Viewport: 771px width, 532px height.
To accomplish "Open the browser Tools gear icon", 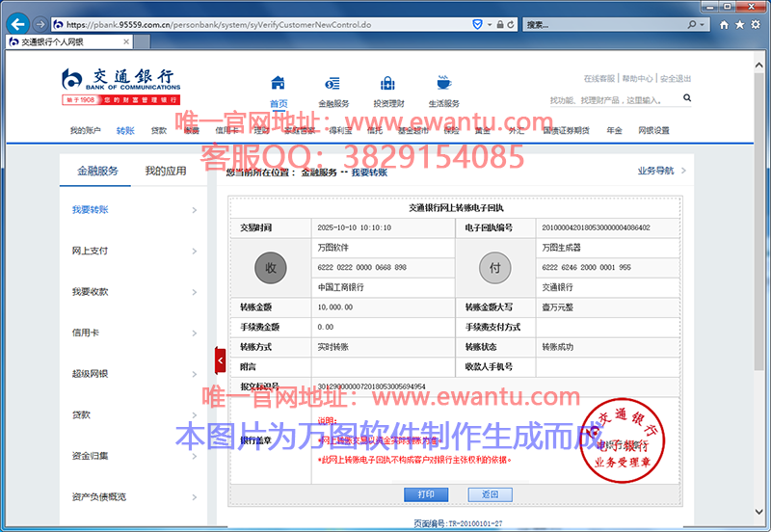I will (756, 25).
